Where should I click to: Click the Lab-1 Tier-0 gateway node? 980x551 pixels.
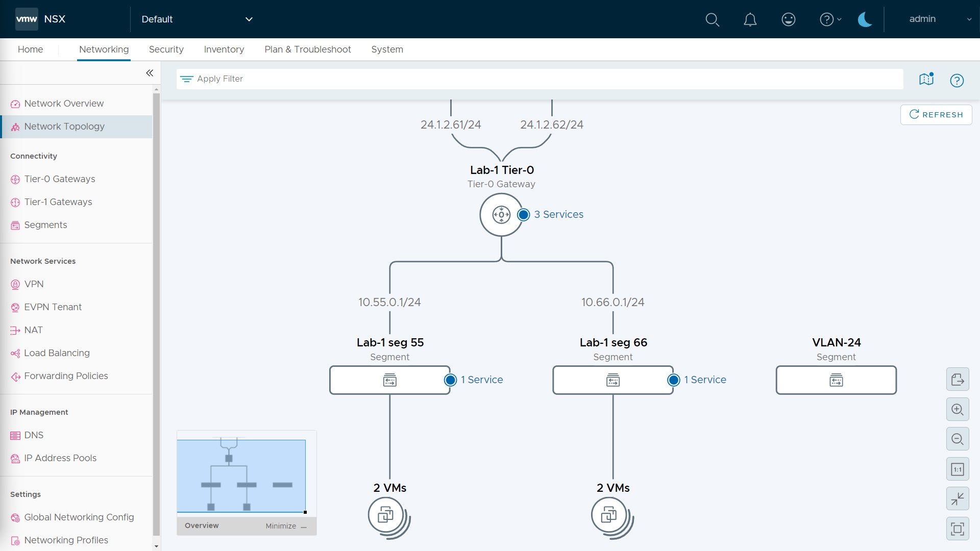501,215
